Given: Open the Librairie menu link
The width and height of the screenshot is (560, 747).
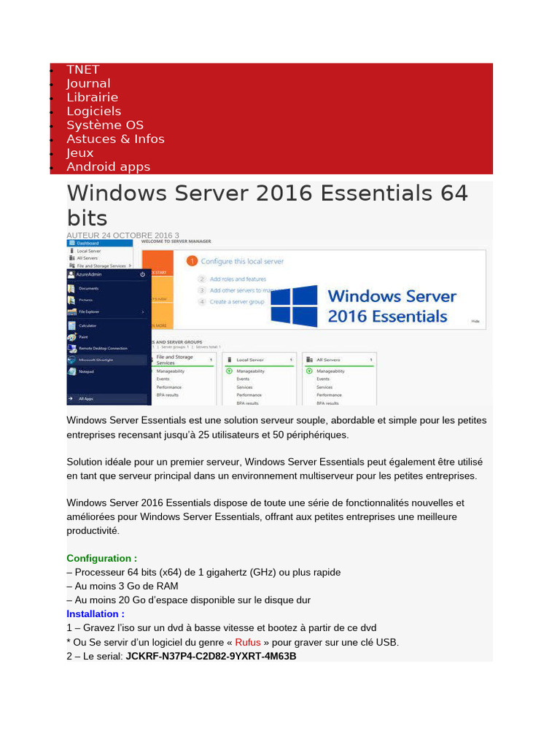Looking at the screenshot, I should tap(93, 97).
